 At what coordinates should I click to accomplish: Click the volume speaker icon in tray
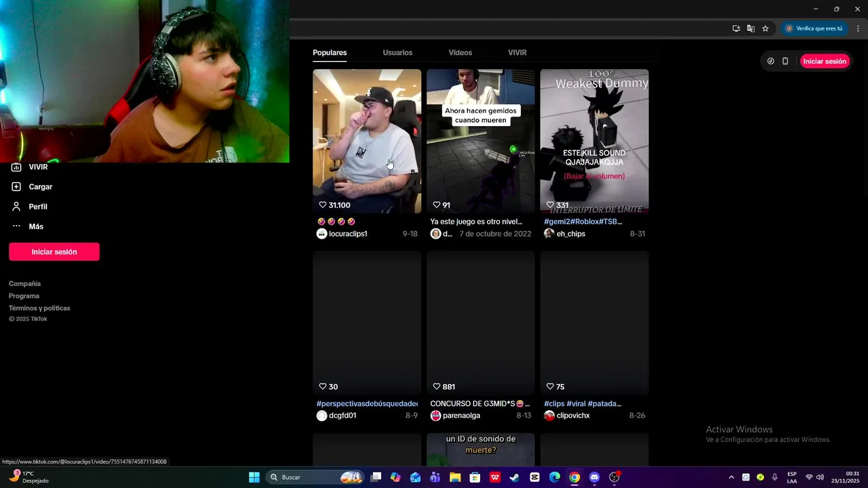click(821, 477)
